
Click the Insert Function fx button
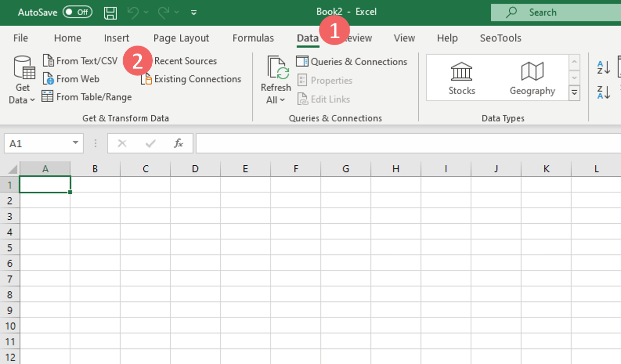coord(179,143)
